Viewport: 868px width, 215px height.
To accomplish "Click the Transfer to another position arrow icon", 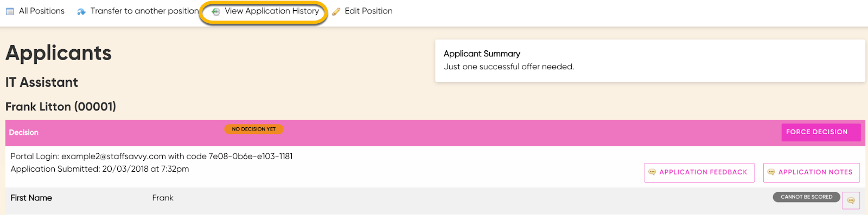I will click(x=81, y=11).
